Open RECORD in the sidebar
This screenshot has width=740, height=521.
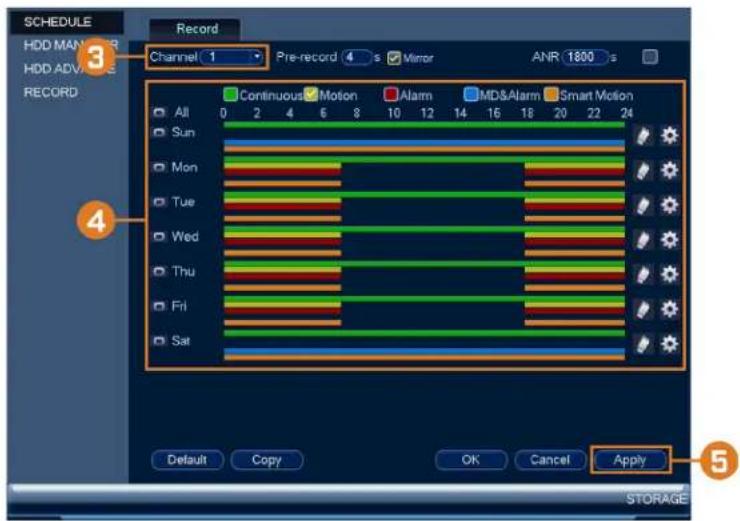click(x=51, y=92)
